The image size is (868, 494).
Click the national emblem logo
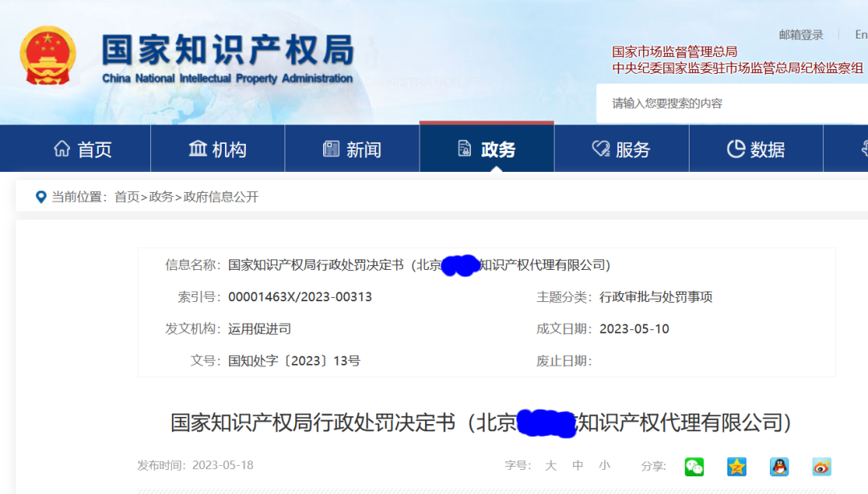click(47, 55)
